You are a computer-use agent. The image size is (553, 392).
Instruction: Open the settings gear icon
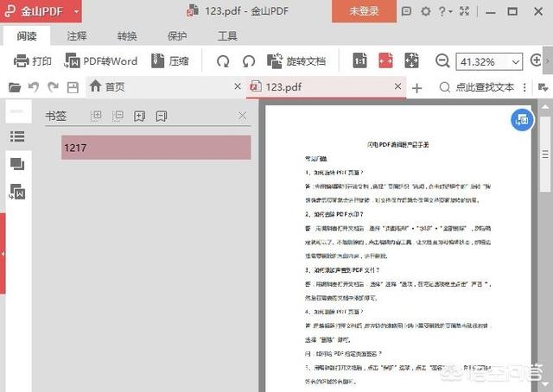click(x=426, y=11)
